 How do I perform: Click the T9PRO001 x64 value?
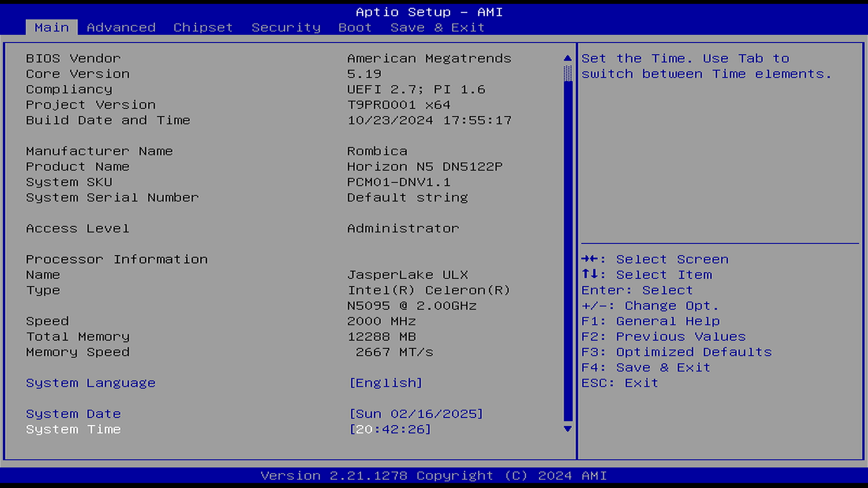[x=399, y=105]
